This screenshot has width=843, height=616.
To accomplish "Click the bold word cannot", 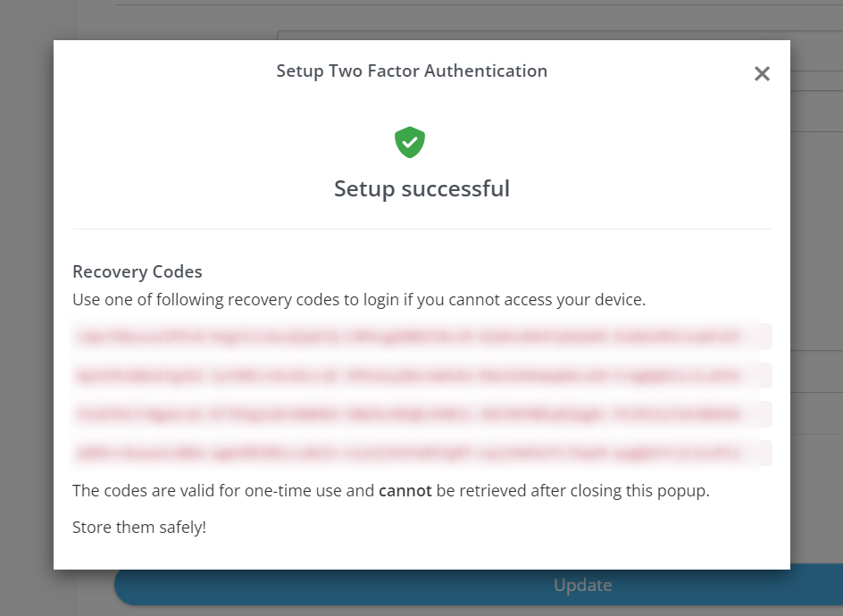I will (x=405, y=491).
